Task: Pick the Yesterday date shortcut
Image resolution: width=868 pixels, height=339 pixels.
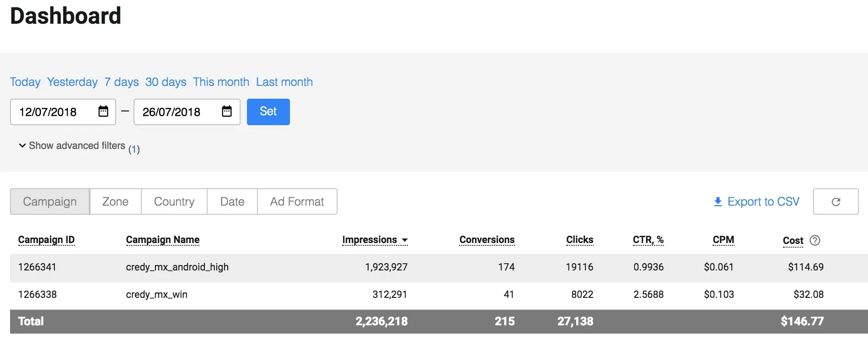Action: [x=72, y=82]
